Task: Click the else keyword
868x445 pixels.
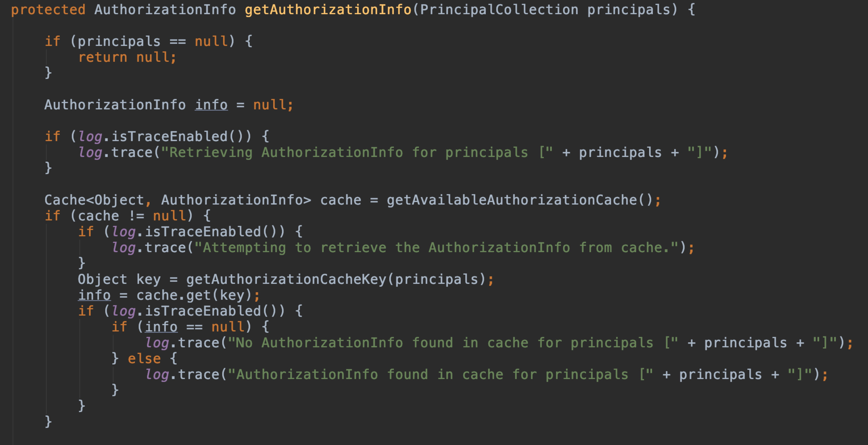Action: coord(144,358)
